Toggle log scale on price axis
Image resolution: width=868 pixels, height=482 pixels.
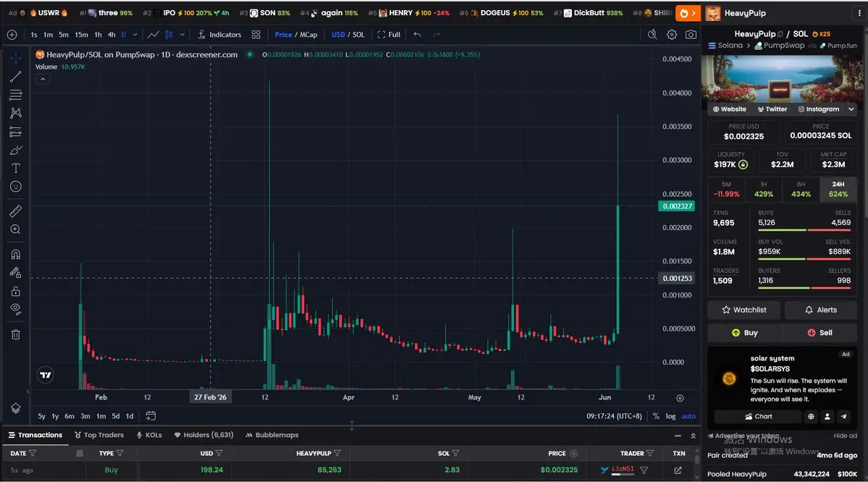[670, 416]
